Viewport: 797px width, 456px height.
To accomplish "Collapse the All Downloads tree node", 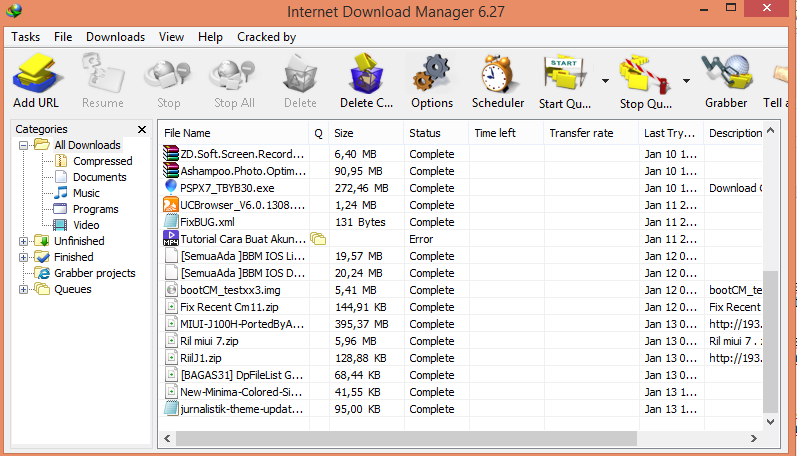I will (x=23, y=145).
